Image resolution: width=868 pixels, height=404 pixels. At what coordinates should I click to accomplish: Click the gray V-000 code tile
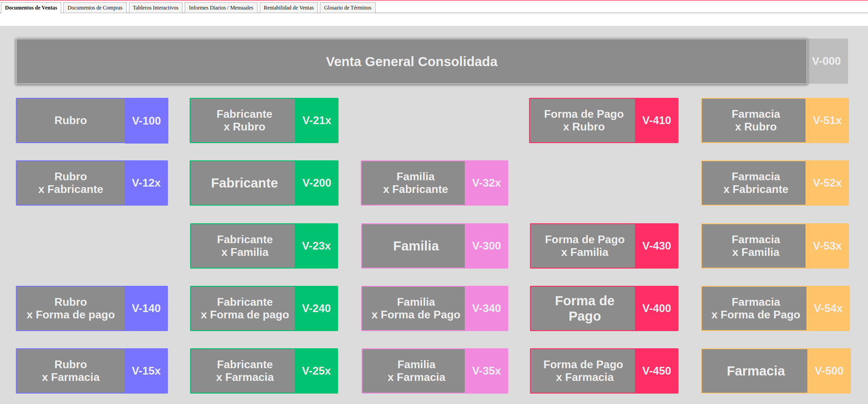point(826,61)
